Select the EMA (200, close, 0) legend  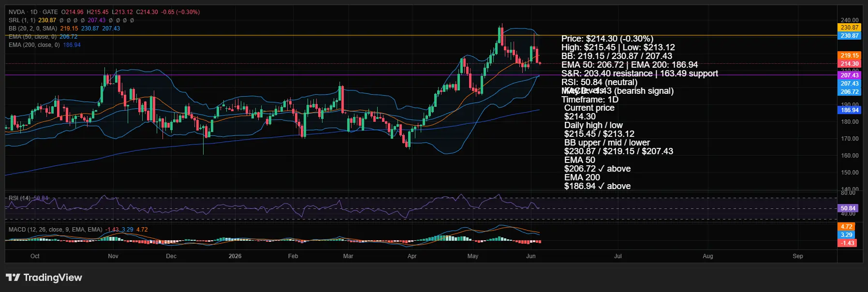[34, 45]
